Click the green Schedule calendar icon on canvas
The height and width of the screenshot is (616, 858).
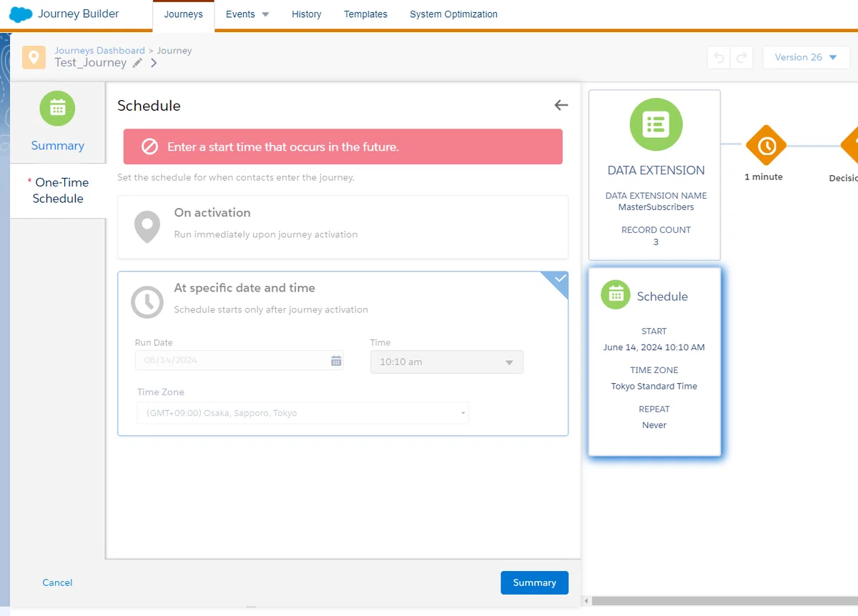pos(615,295)
